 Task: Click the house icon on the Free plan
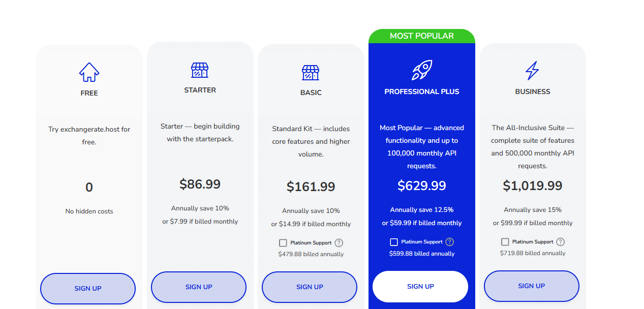pos(89,71)
